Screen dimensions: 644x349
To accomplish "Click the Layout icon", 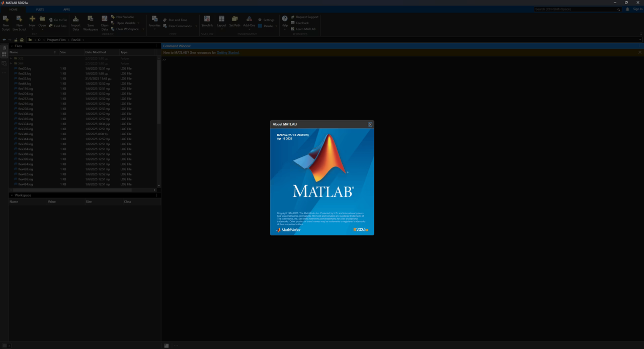I will coord(221,19).
